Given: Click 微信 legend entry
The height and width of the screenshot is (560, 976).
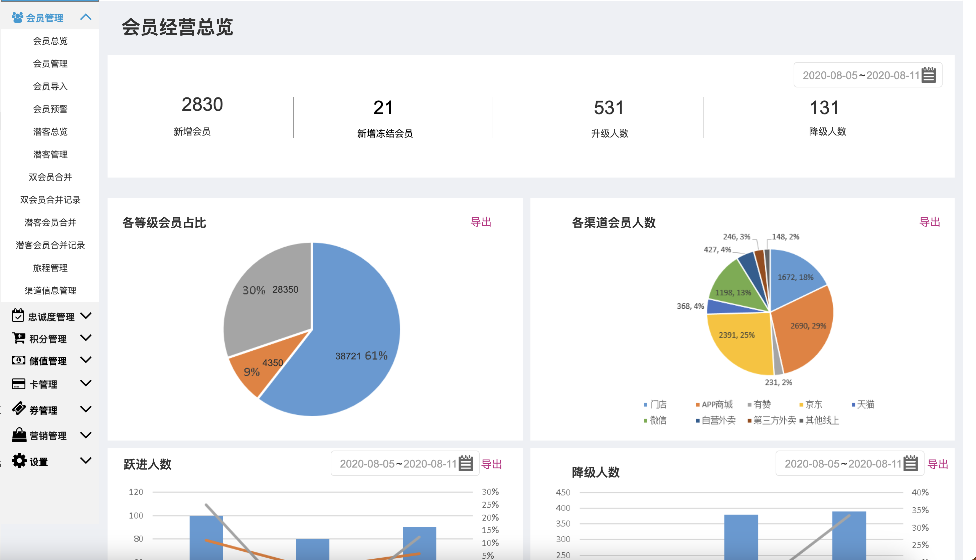Looking at the screenshot, I should 655,420.
